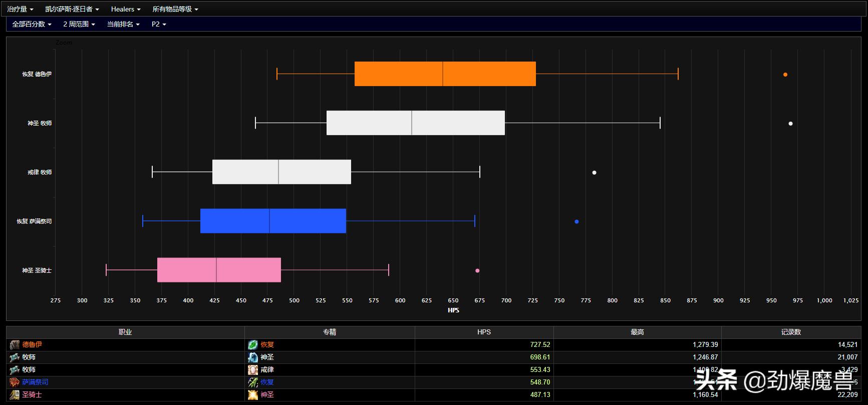The image size is (868, 405).
Task: Click the Holy Priest spec icon
Action: tap(253, 357)
